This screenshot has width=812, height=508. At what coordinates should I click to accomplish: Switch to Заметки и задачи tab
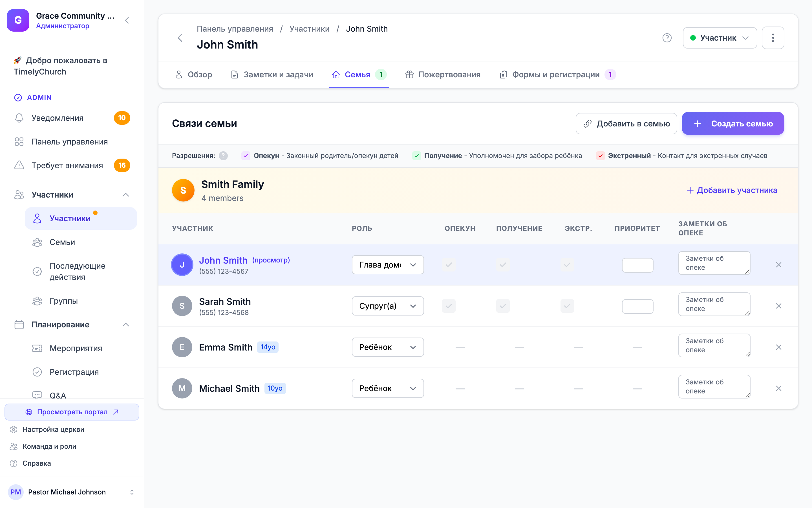click(x=272, y=75)
